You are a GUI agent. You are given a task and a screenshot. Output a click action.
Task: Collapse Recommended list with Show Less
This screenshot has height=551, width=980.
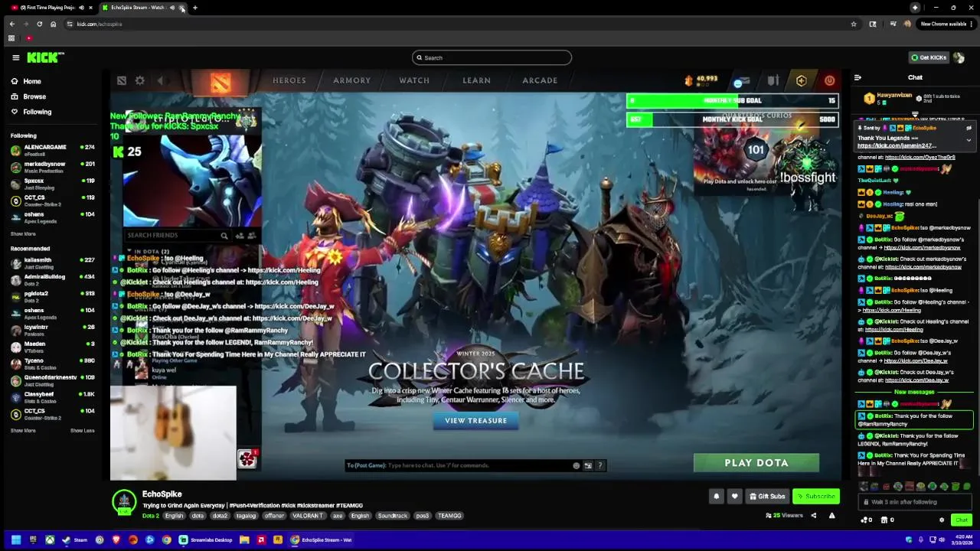(83, 430)
